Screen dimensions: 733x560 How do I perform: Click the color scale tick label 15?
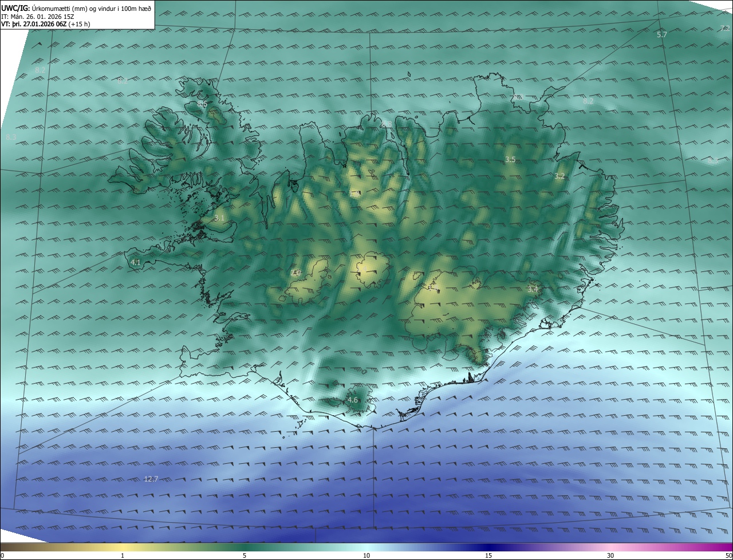(x=488, y=555)
